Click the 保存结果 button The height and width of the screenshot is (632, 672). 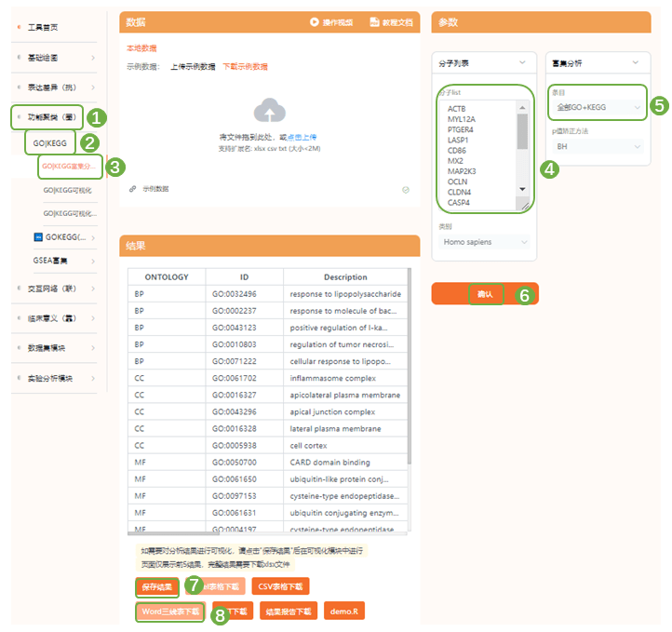click(x=156, y=587)
